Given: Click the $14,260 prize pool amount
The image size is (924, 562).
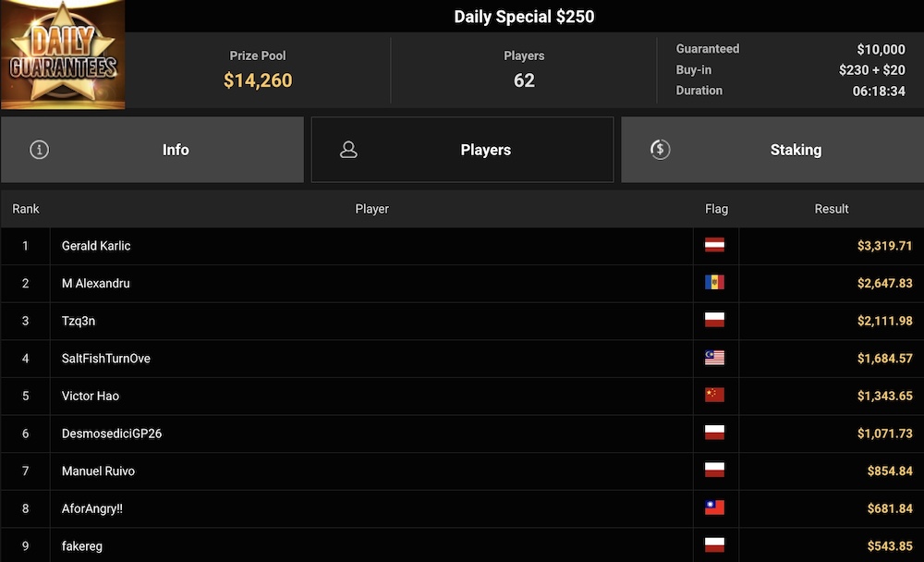Looking at the screenshot, I should [258, 80].
